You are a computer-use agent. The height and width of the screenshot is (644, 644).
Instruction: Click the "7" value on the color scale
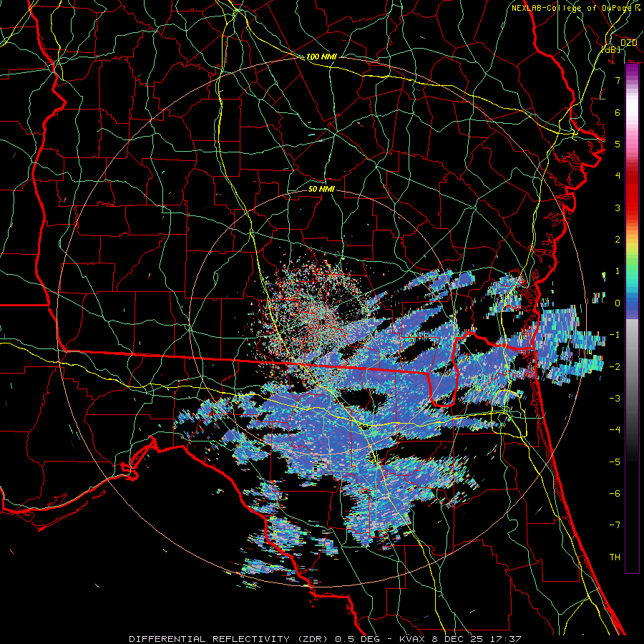pyautogui.click(x=618, y=80)
